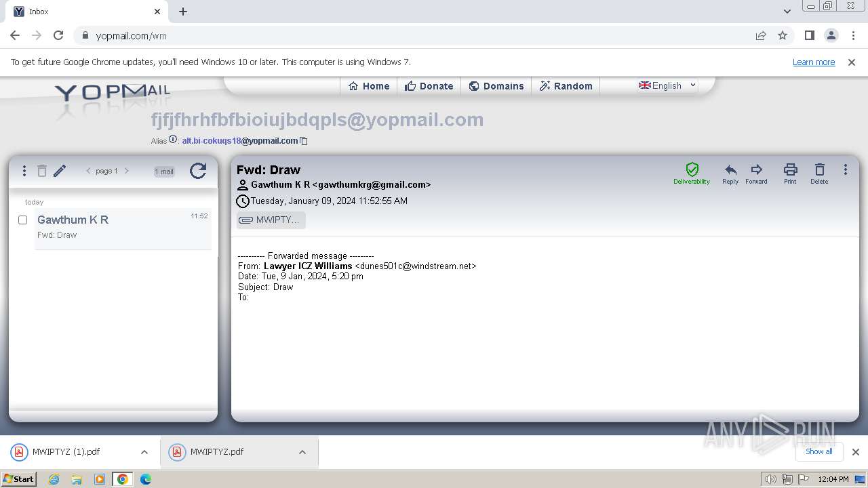Click the inbox trash icon
Viewport: 868px width, 488px height.
coord(42,171)
